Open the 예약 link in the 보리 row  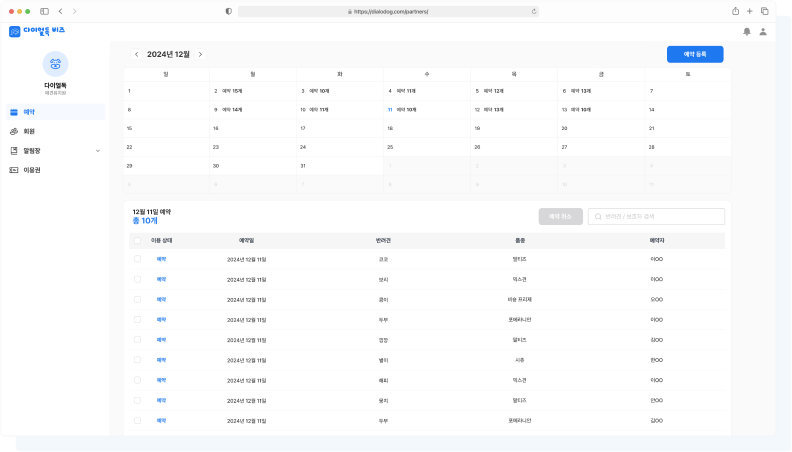point(161,279)
